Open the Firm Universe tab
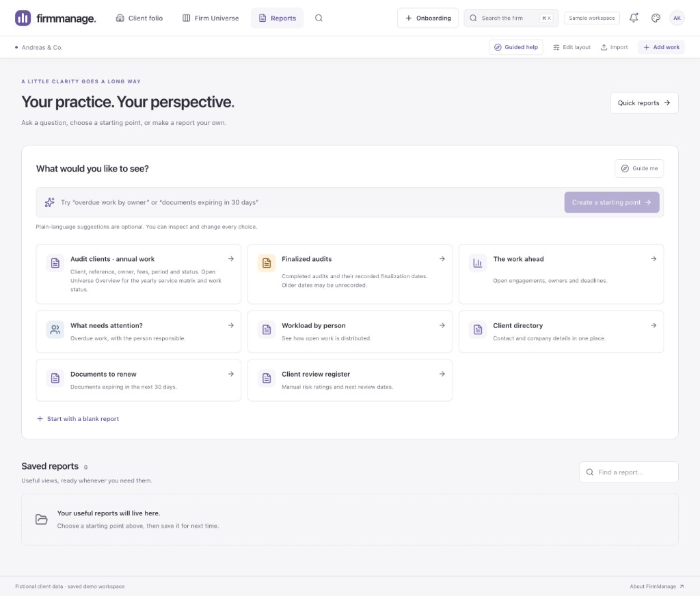Viewport: 700px width, 596px height. pyautogui.click(x=211, y=18)
